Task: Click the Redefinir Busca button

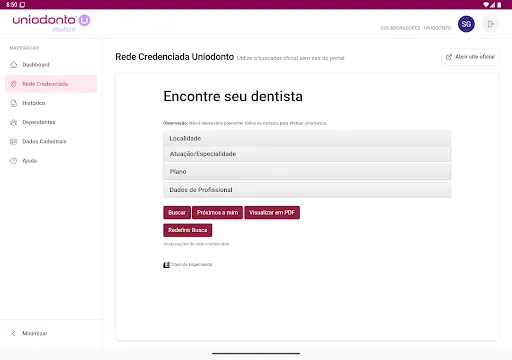Action: click(188, 230)
